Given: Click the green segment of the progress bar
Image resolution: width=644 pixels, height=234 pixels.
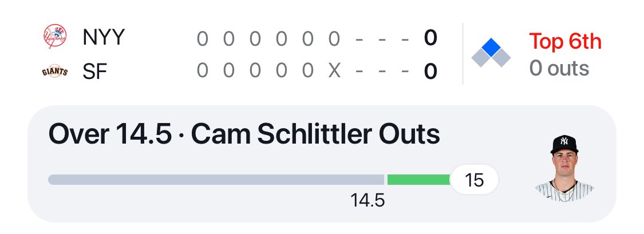Looking at the screenshot, I should pos(418,180).
